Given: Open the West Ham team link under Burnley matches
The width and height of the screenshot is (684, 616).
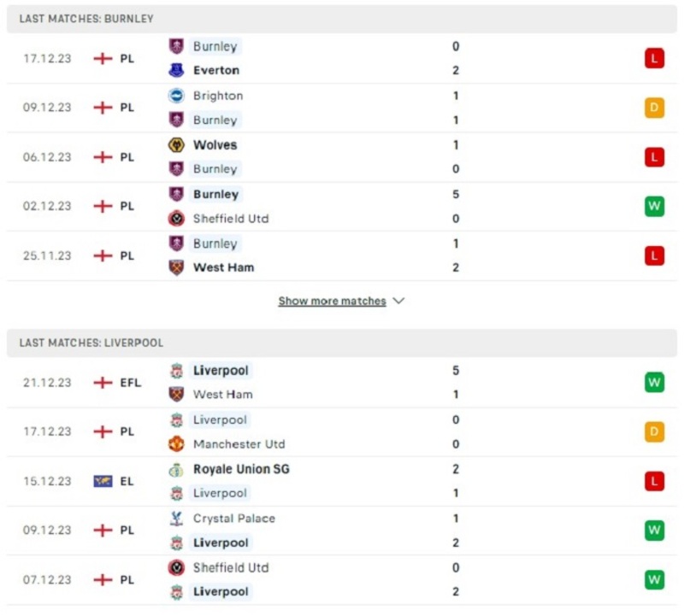Looking at the screenshot, I should pyautogui.click(x=223, y=267).
